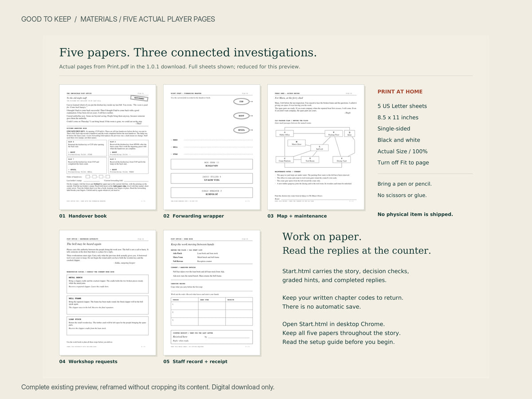Click the BOOT oval on Forwarding wrapper page

click(x=241, y=116)
